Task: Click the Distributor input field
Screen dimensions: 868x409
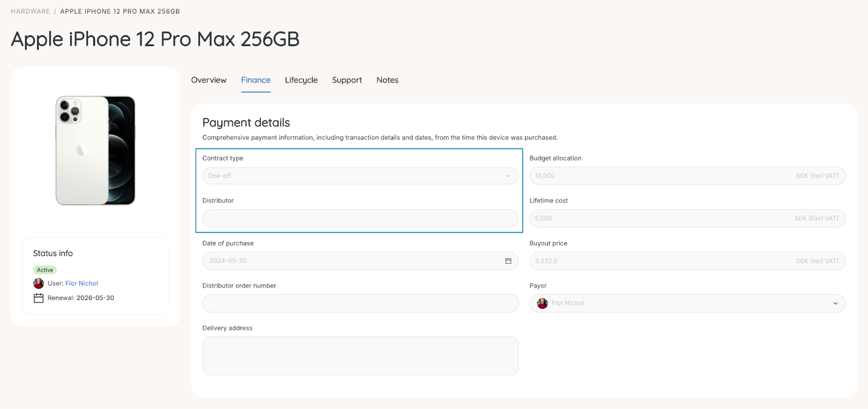Action: (360, 218)
